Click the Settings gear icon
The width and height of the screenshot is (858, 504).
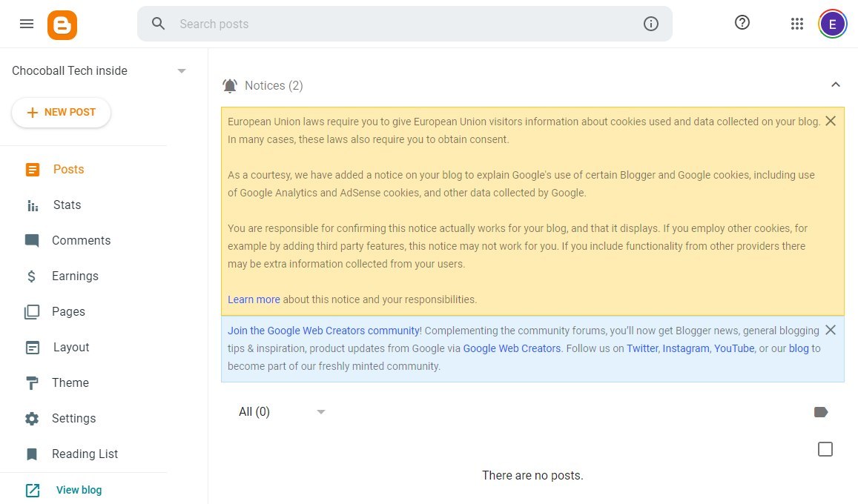pos(32,419)
